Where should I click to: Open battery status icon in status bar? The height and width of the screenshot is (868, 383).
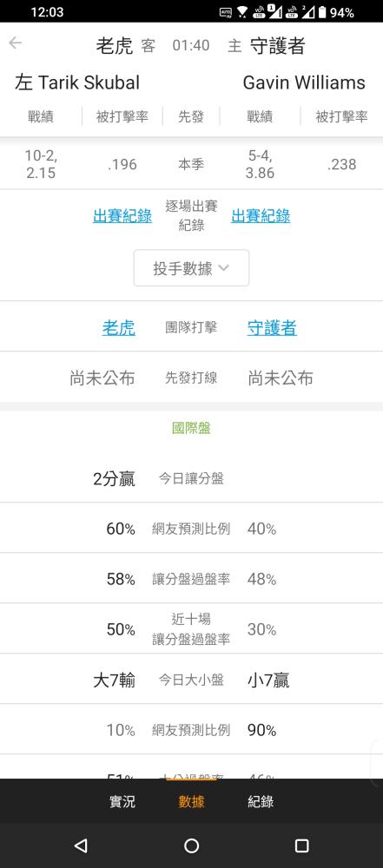pyautogui.click(x=322, y=12)
